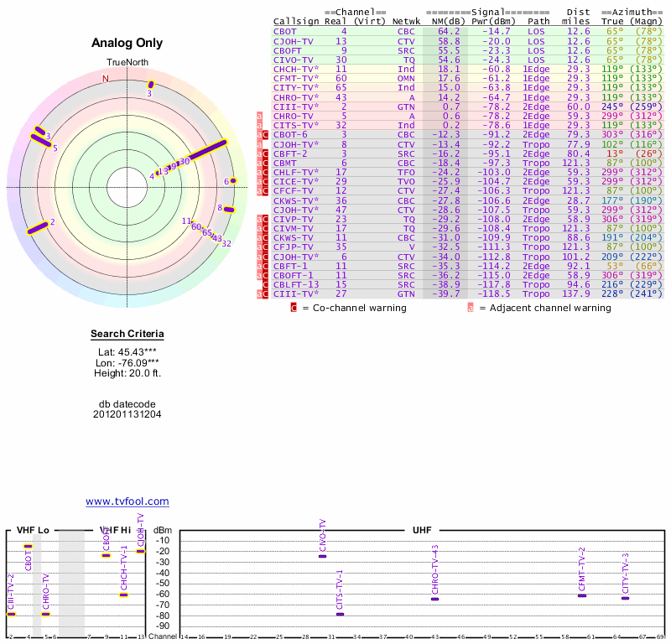Select the CFJP-TV callsign in the table

(x=293, y=247)
